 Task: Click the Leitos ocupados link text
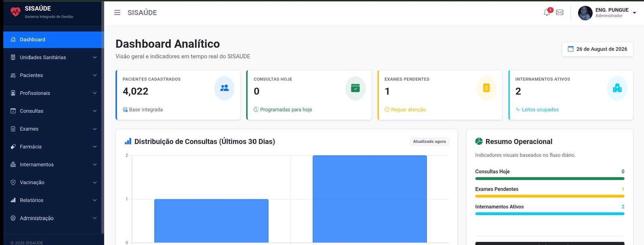pyautogui.click(x=540, y=109)
